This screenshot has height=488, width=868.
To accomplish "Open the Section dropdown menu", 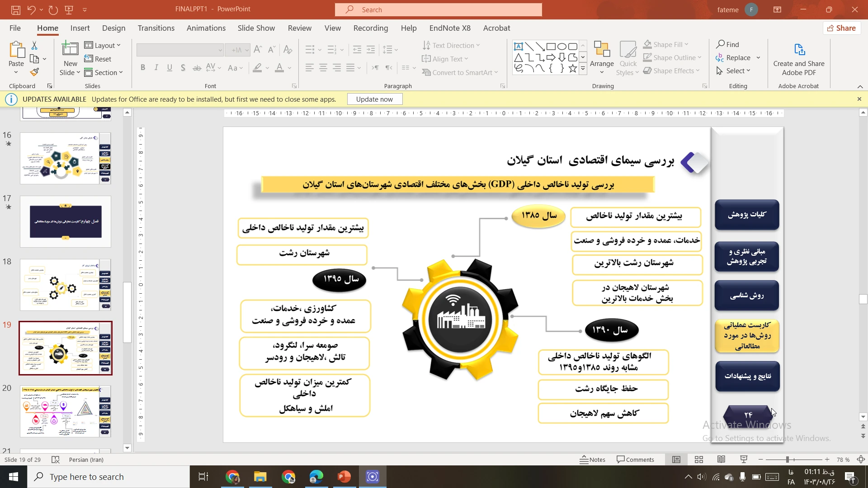I will point(104,72).
